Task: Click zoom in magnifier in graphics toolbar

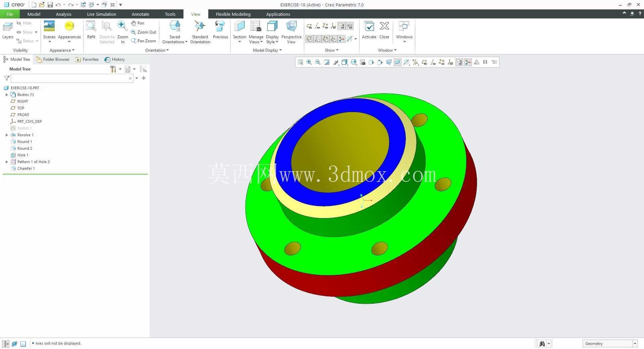Action: [x=309, y=62]
